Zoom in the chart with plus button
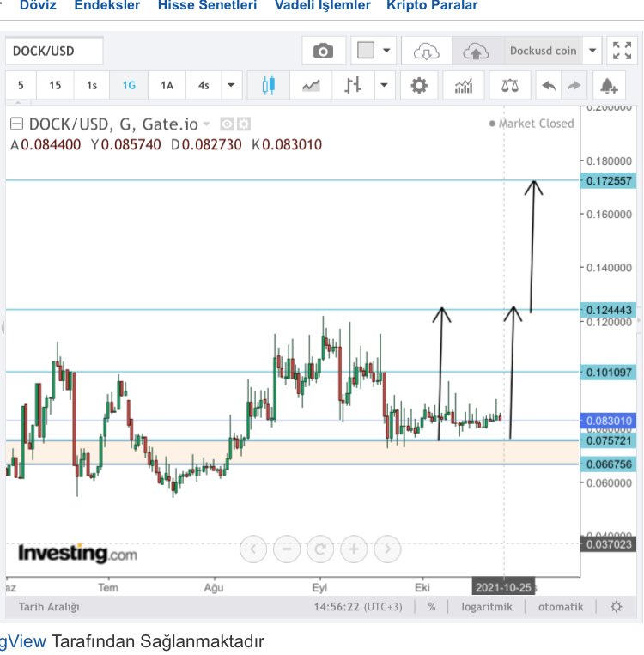 pos(354,549)
